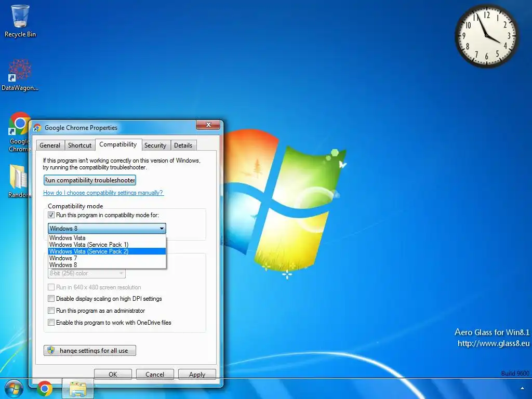This screenshot has width=532, height=399.
Task: Check Run this program as an administrator
Action: (x=51, y=311)
